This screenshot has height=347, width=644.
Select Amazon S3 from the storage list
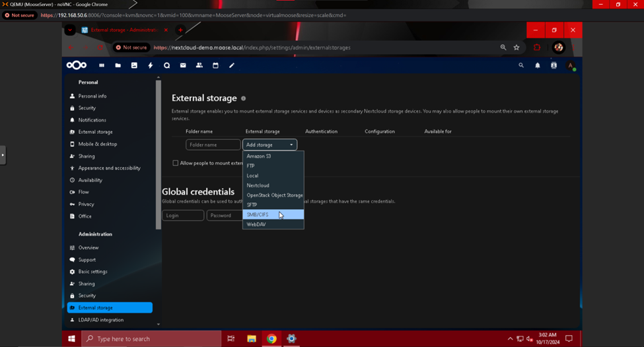tap(273, 156)
